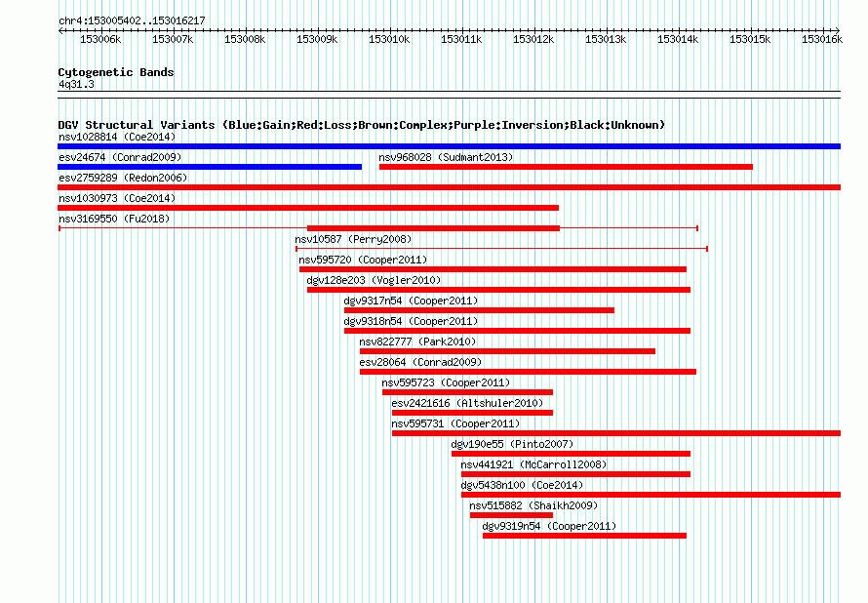This screenshot has width=868, height=603.
Task: Select the red bar under nsv595720
Action: [x=493, y=269]
